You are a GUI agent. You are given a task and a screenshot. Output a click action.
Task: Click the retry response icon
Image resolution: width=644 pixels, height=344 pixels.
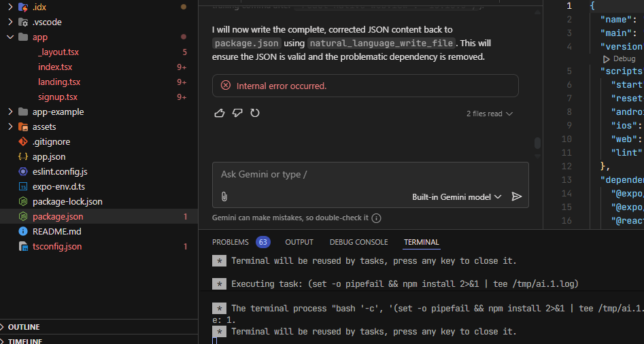coord(255,113)
